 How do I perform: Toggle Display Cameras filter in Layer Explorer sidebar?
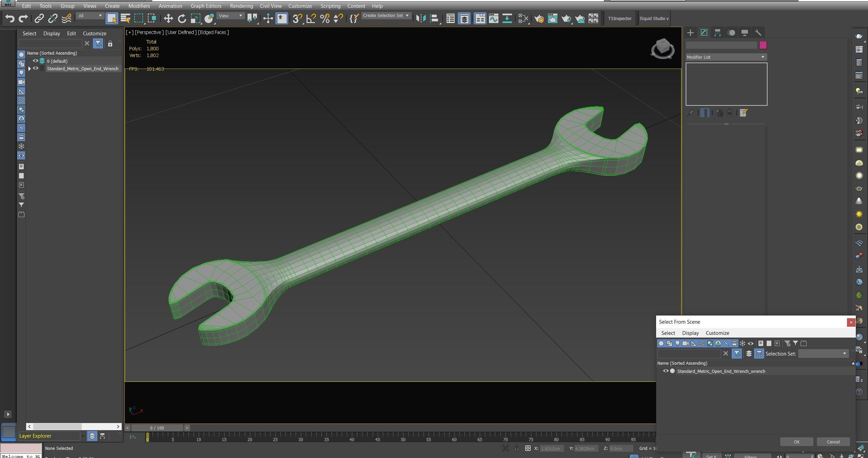coord(21,82)
